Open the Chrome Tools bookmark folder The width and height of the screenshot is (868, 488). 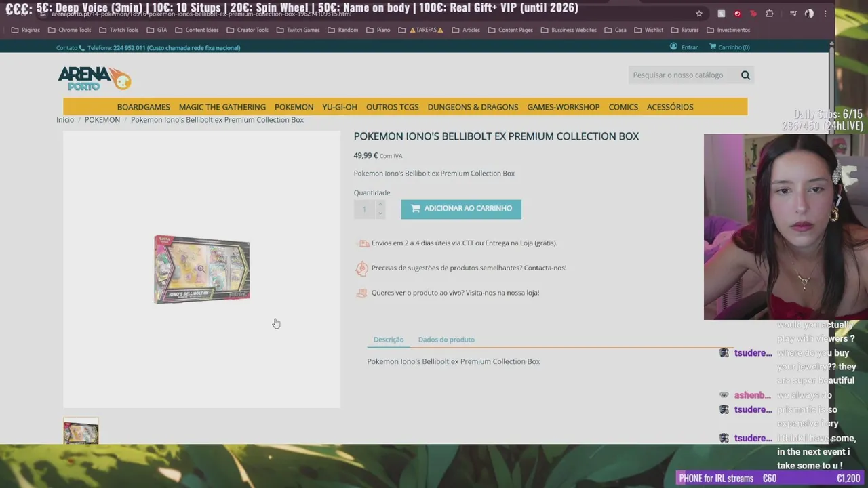point(69,30)
